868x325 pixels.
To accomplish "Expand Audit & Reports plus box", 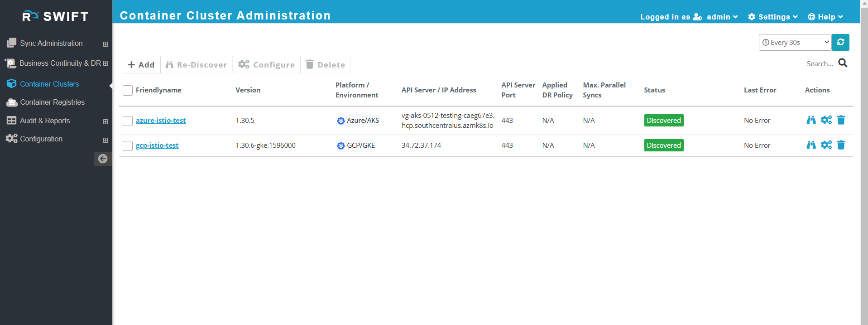I will 106,121.
